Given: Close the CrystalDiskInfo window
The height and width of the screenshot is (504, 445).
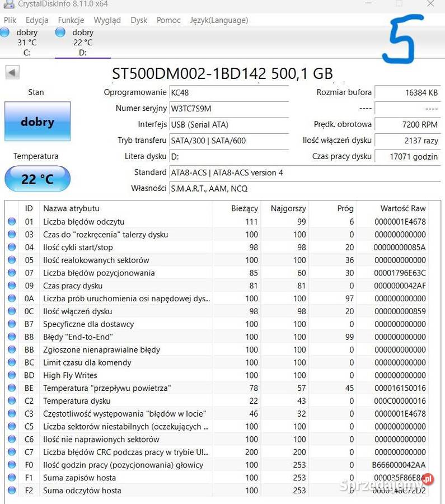Looking at the screenshot, I should pyautogui.click(x=430, y=4).
